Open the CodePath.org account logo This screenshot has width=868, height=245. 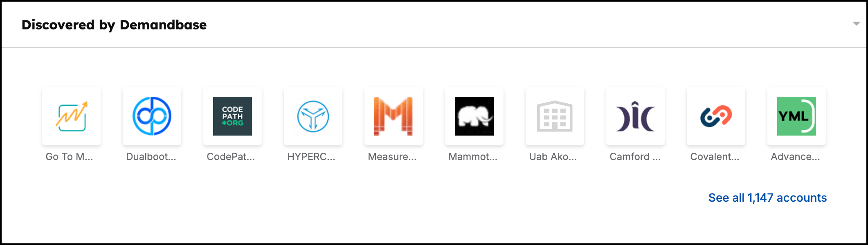coord(232,116)
